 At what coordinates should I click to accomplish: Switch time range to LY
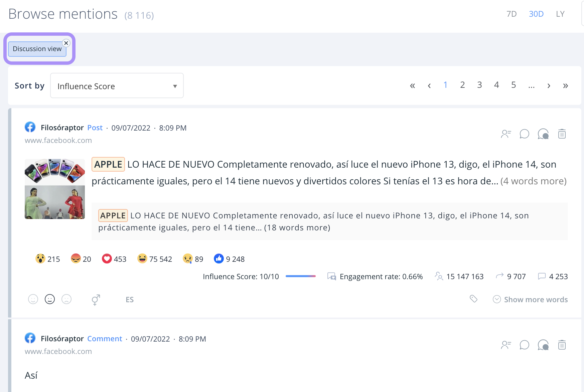pos(560,14)
